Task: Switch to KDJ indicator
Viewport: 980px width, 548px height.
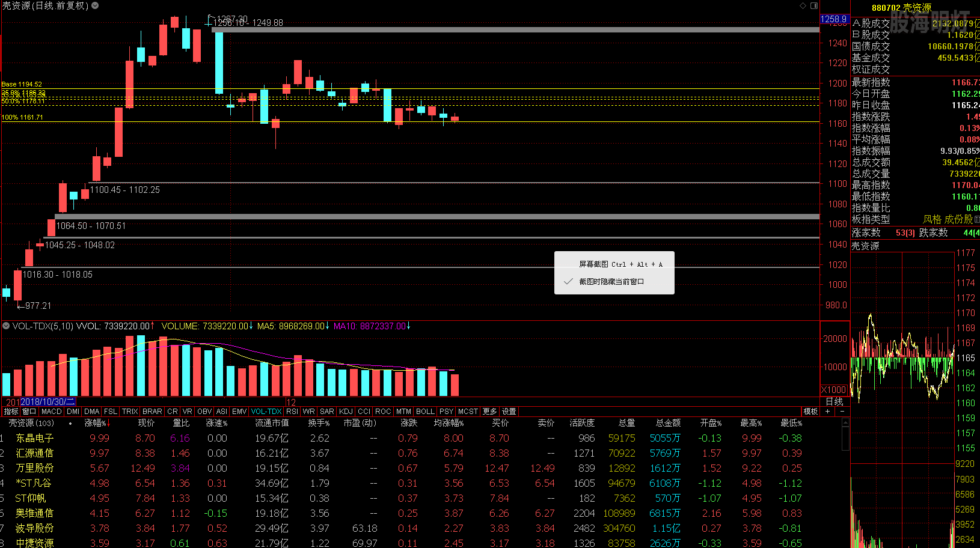Action: point(346,412)
